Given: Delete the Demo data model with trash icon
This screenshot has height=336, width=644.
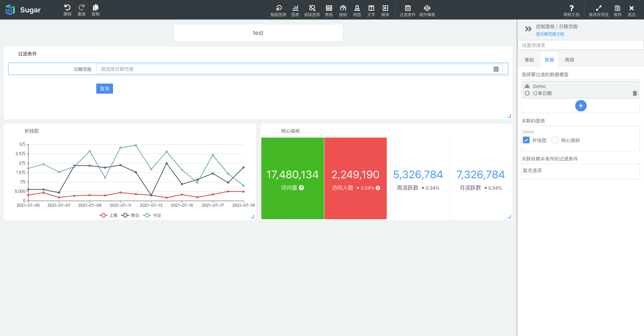Looking at the screenshot, I should (x=635, y=93).
